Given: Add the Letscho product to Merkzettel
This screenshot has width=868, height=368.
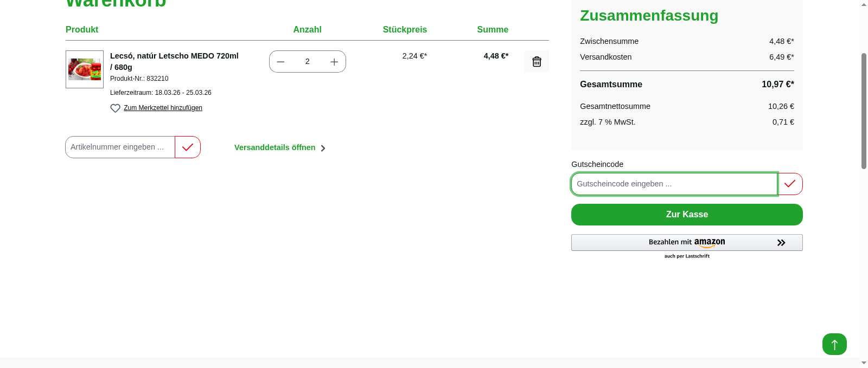Looking at the screenshot, I should (163, 108).
